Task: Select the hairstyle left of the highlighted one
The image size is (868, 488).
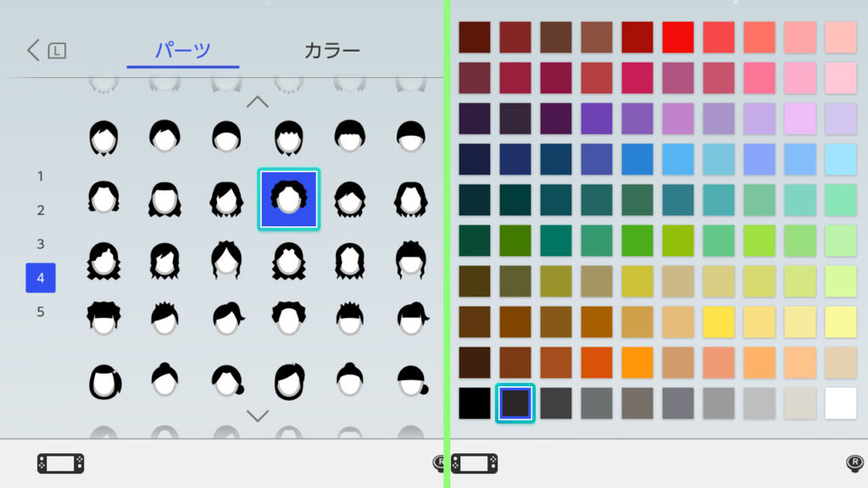Action: pos(226,199)
